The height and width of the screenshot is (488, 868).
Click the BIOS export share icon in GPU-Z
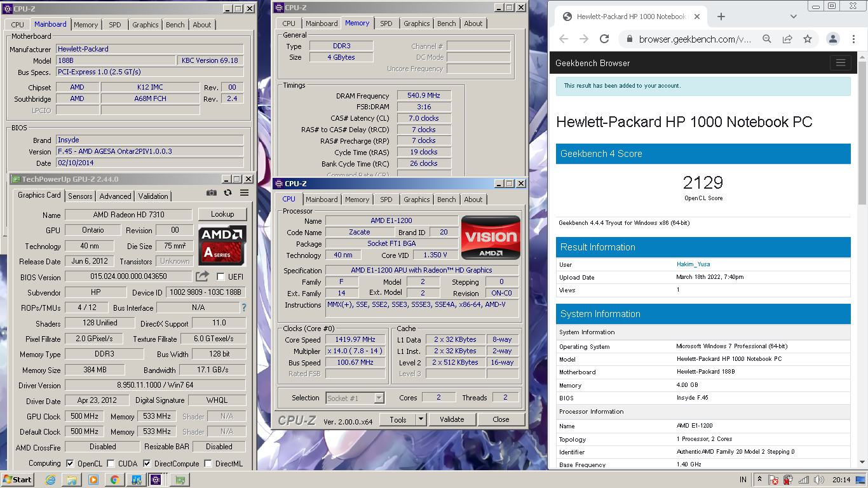click(202, 276)
